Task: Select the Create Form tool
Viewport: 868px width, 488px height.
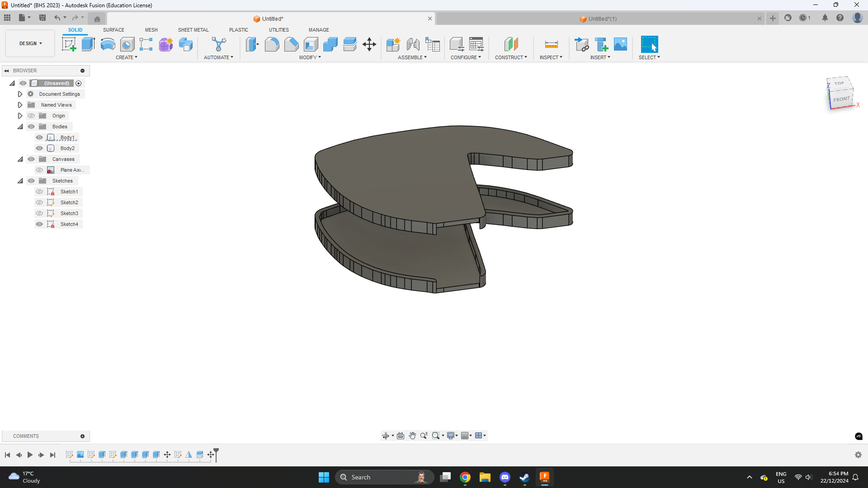Action: point(165,44)
